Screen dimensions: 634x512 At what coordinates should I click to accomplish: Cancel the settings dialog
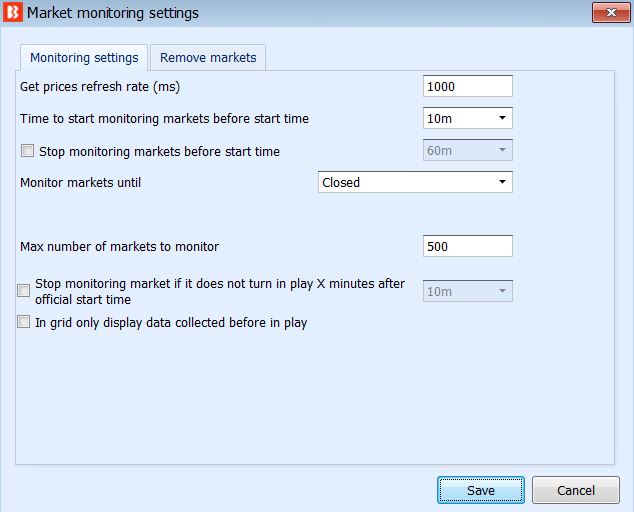576,490
